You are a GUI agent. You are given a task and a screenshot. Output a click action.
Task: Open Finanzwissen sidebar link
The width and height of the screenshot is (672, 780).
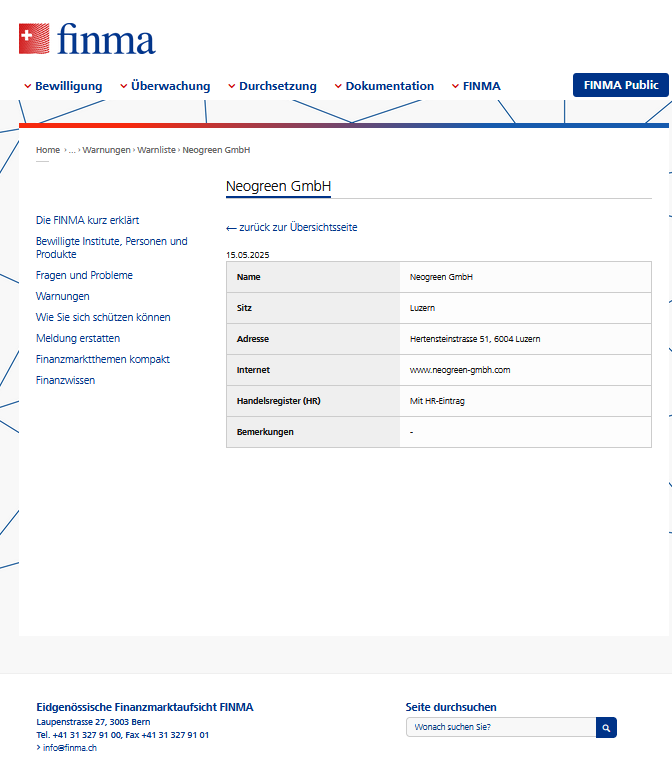[x=65, y=381]
